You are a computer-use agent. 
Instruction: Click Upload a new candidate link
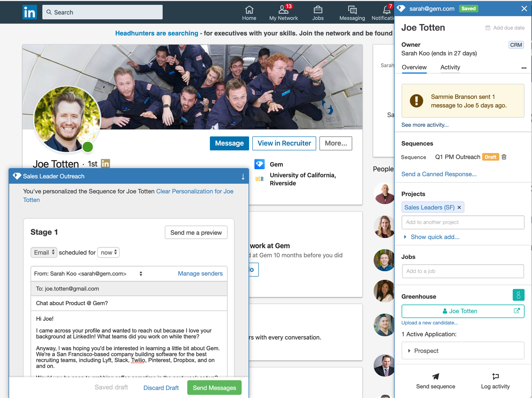tap(430, 323)
